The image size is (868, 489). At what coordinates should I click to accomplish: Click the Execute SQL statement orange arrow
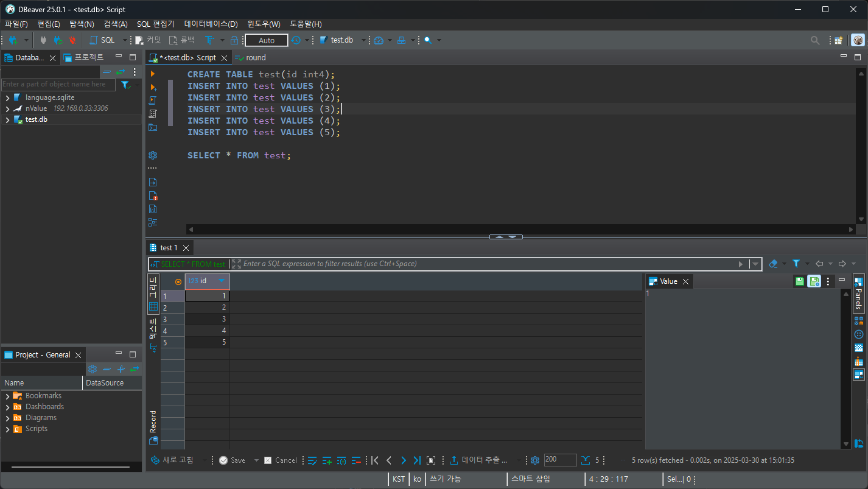(153, 74)
